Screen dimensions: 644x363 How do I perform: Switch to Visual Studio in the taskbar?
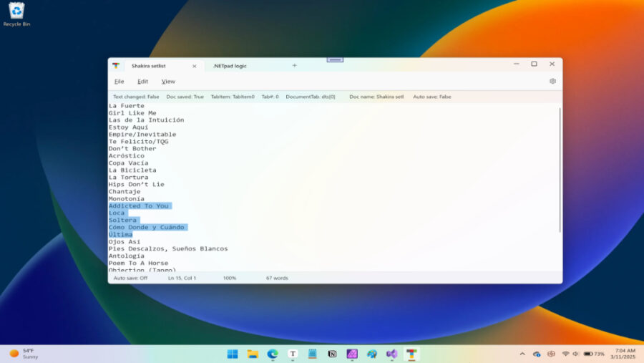click(391, 354)
